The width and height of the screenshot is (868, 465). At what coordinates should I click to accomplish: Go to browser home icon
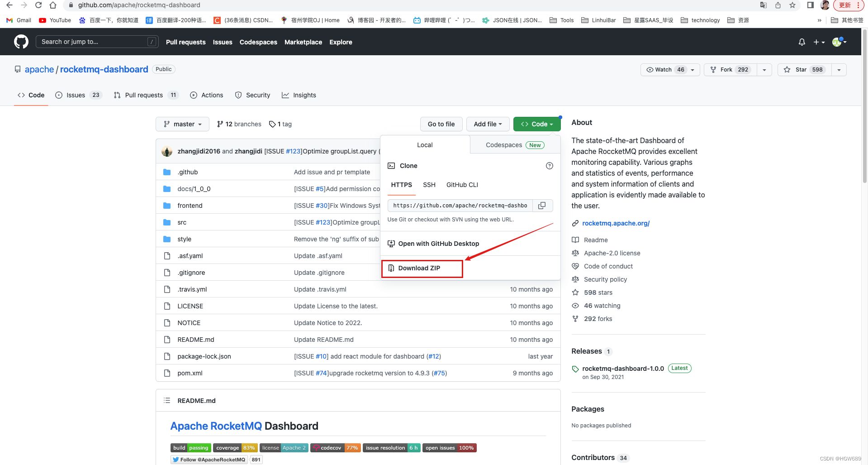pos(53,5)
